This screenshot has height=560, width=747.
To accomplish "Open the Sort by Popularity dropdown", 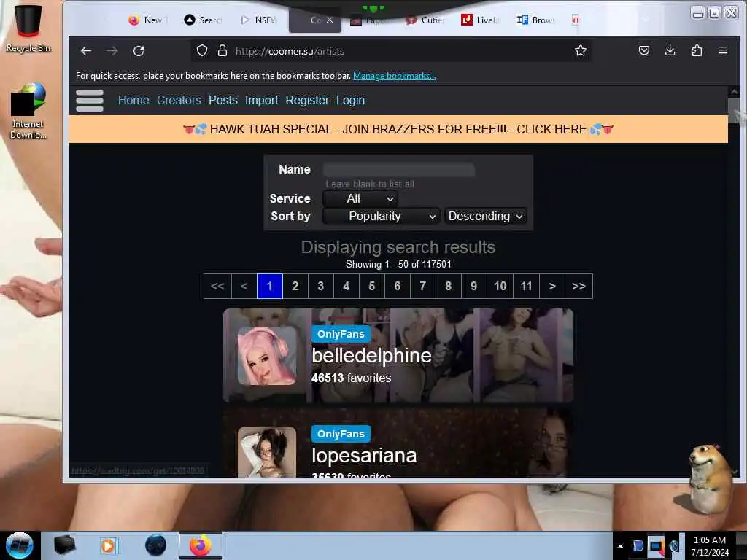I will [381, 216].
